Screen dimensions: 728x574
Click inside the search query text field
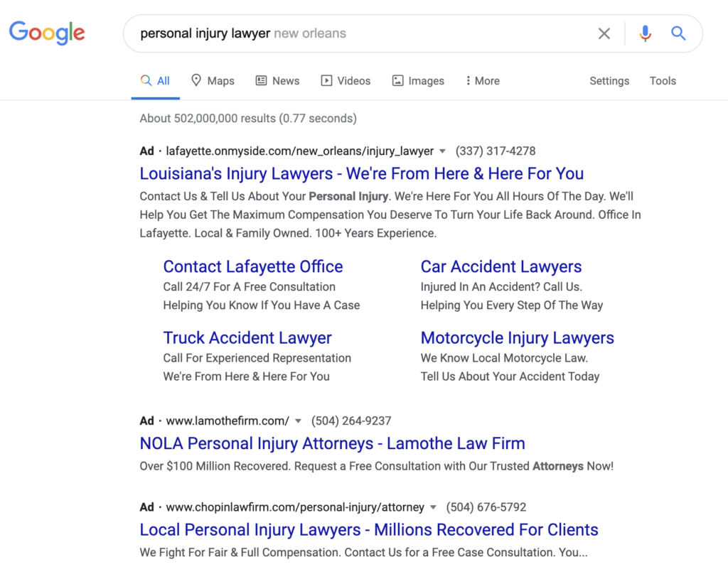point(355,33)
